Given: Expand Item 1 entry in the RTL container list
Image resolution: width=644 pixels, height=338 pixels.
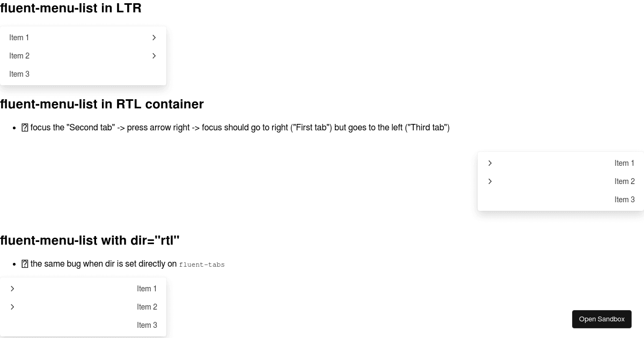Looking at the screenshot, I should tap(624, 163).
